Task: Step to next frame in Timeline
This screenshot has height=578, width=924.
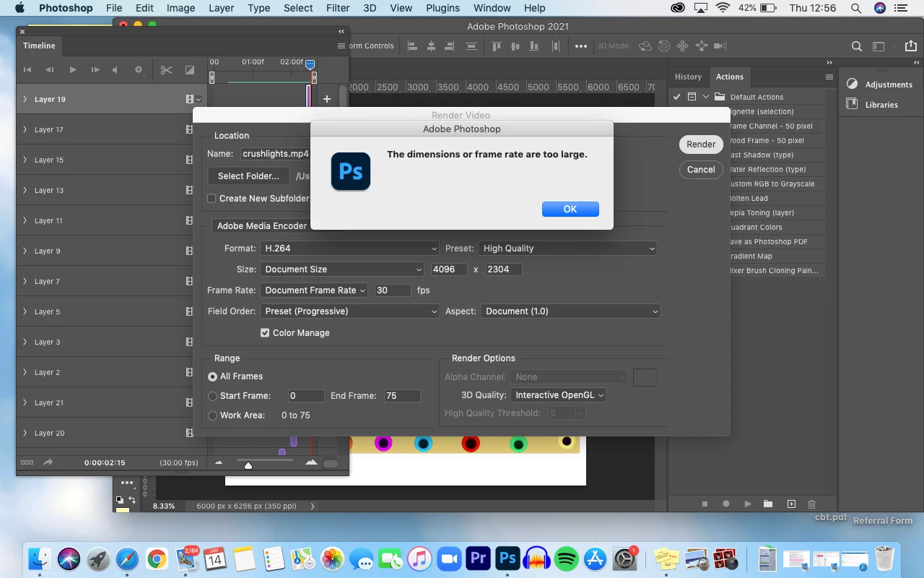Action: click(95, 70)
